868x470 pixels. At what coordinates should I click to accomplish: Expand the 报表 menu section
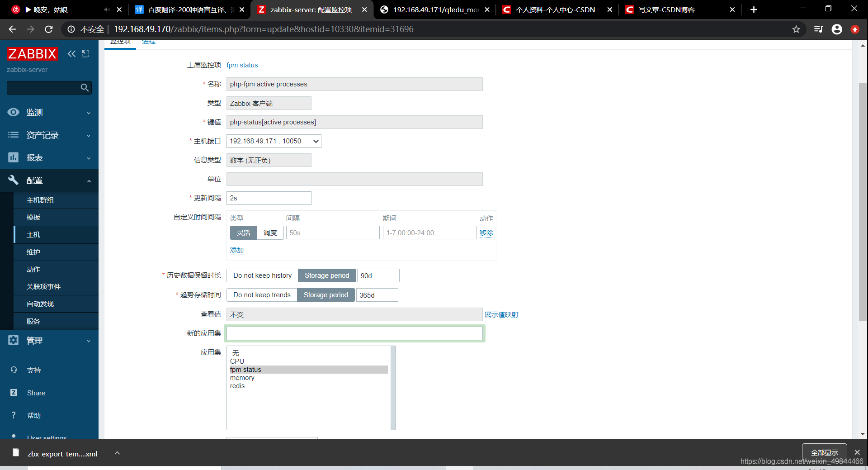[x=89, y=158]
